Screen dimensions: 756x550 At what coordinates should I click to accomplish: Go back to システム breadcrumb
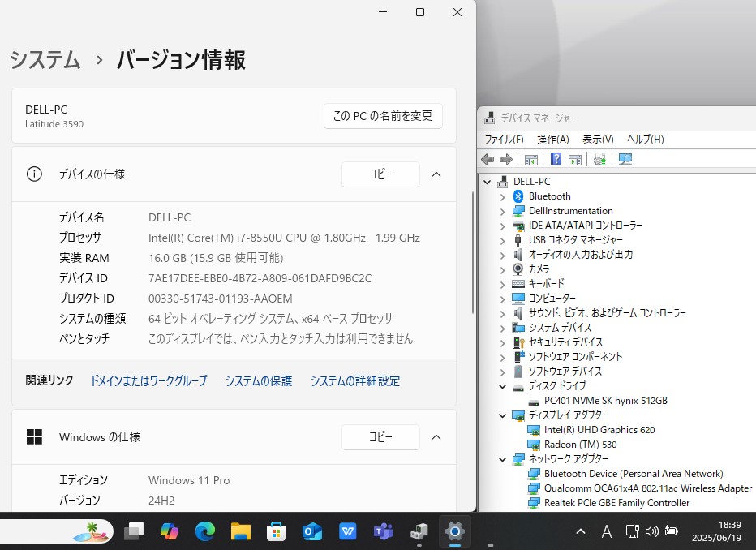coord(45,60)
